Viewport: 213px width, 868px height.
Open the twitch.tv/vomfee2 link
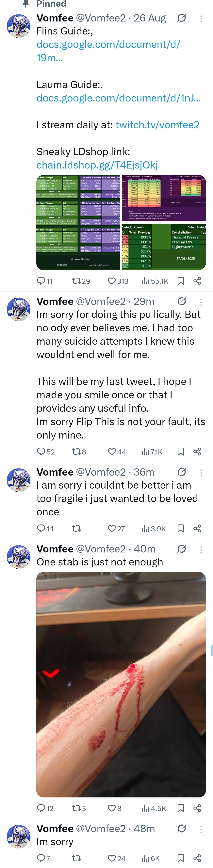[x=157, y=125]
